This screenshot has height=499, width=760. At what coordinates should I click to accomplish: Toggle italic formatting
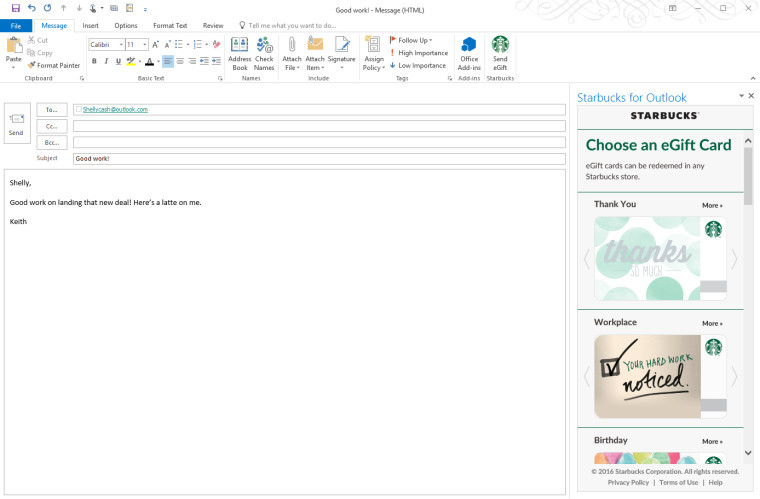click(106, 61)
